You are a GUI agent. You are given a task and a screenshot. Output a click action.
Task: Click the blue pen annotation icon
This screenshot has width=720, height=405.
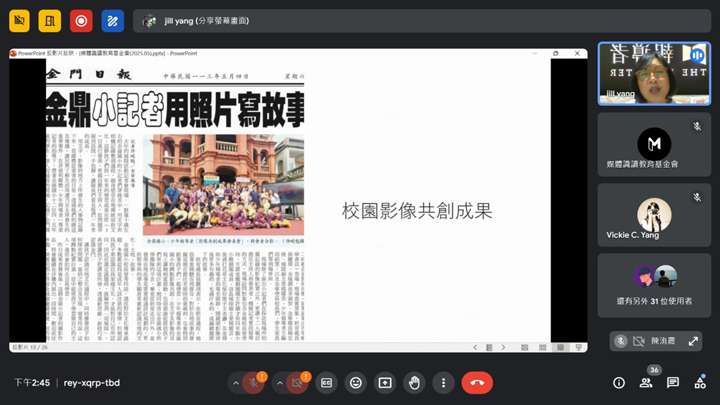pos(112,21)
